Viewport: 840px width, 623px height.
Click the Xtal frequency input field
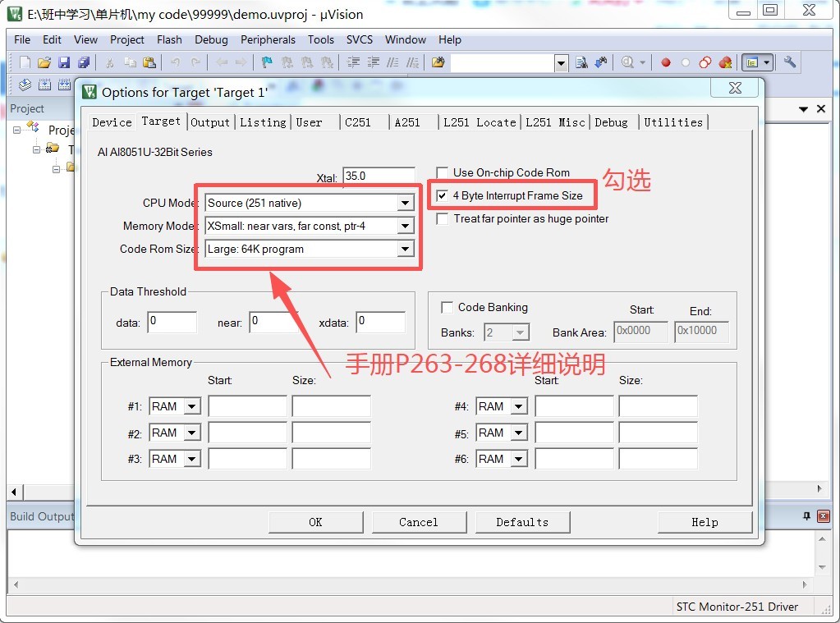point(379,176)
